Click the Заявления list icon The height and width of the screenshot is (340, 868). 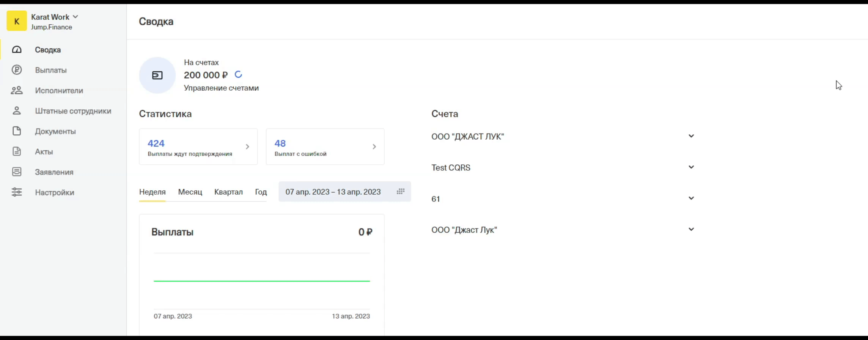17,172
